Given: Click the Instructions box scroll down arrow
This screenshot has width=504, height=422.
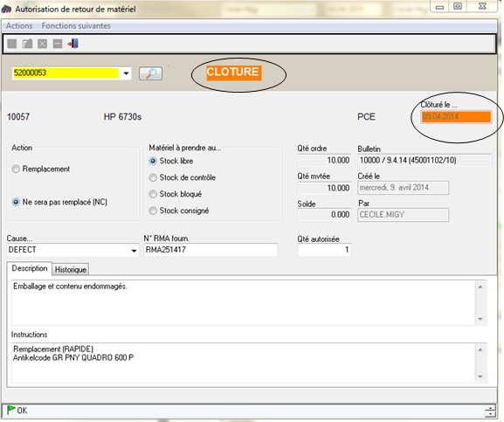Looking at the screenshot, I should [480, 377].
